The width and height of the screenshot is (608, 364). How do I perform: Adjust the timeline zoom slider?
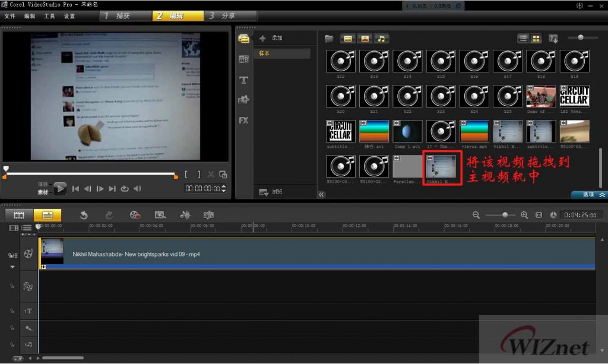[505, 215]
